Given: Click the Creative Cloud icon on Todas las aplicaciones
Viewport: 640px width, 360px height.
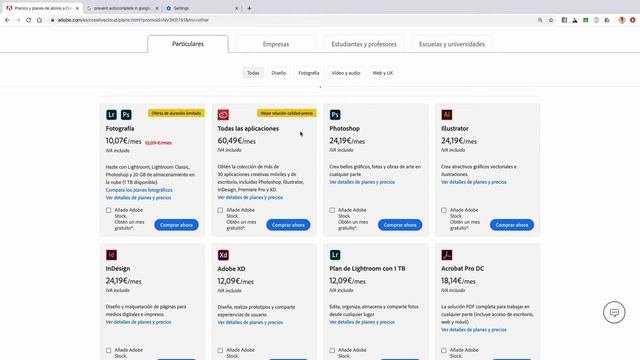Looking at the screenshot, I should pyautogui.click(x=223, y=115).
